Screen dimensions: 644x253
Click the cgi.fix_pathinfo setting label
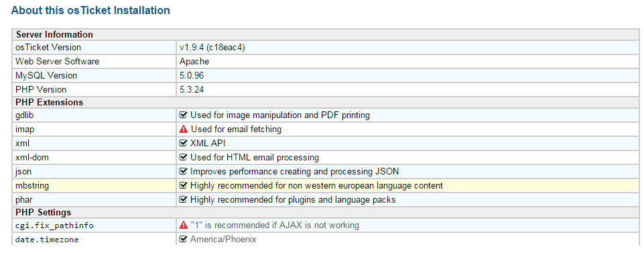[x=55, y=226]
